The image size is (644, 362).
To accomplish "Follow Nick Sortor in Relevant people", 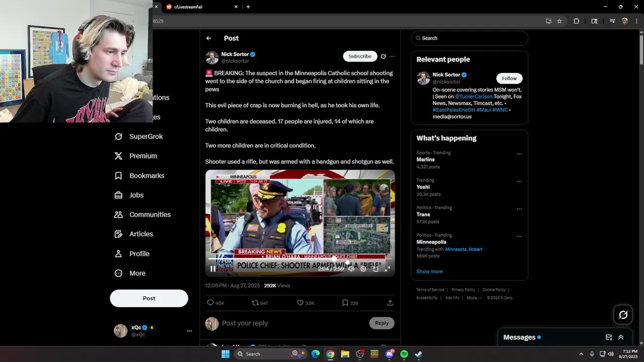I will [x=509, y=78].
